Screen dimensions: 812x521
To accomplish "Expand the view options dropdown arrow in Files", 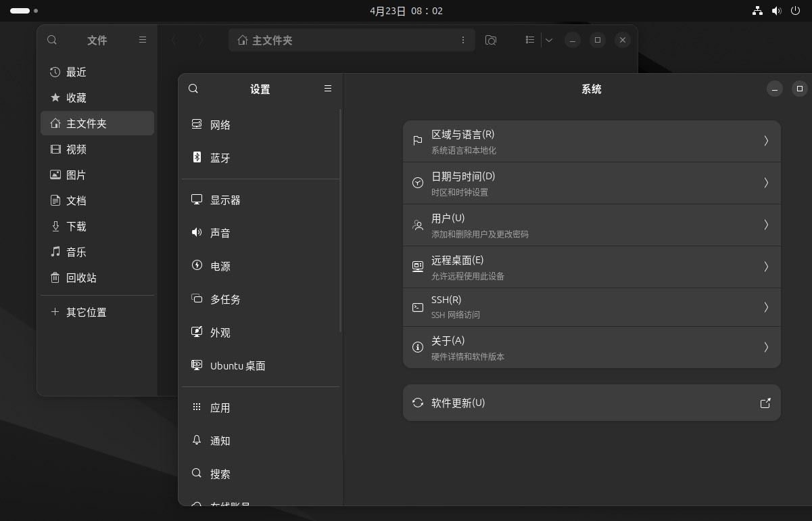I will pos(549,40).
